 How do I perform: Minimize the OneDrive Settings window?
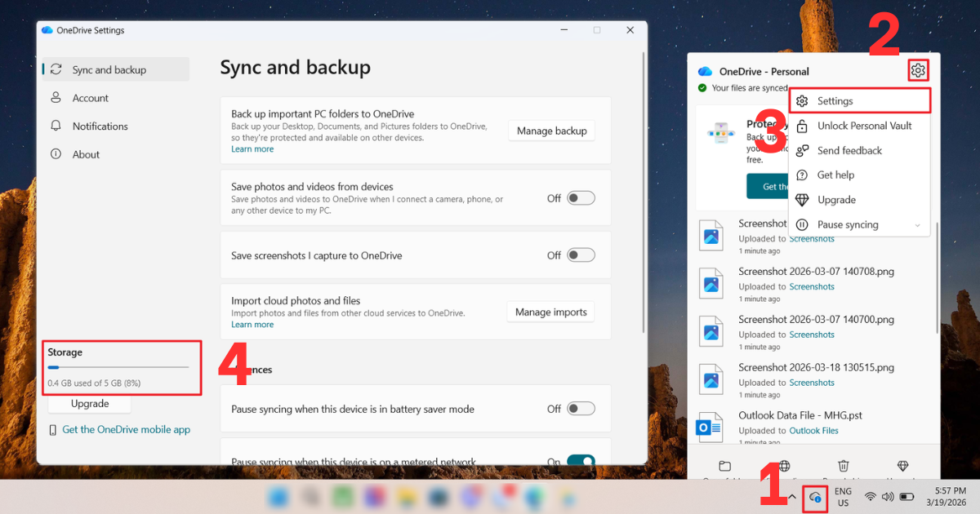point(563,30)
